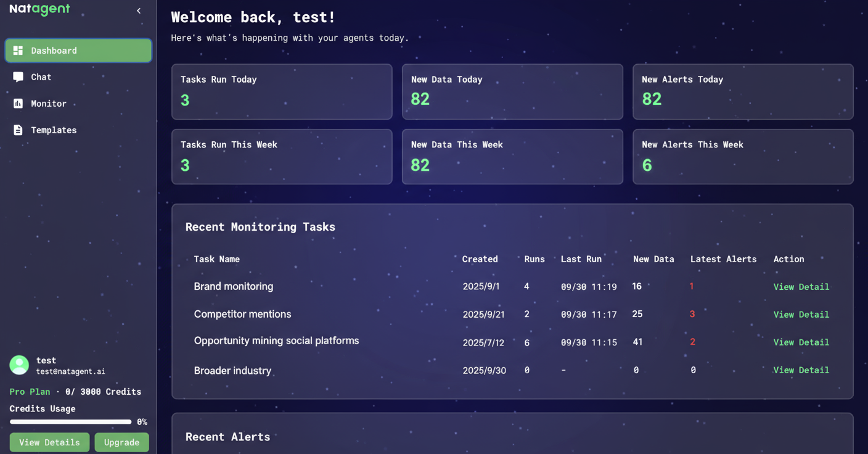Click the speech bubble icon beside Chat
Viewport: 868px width, 454px height.
click(x=17, y=76)
